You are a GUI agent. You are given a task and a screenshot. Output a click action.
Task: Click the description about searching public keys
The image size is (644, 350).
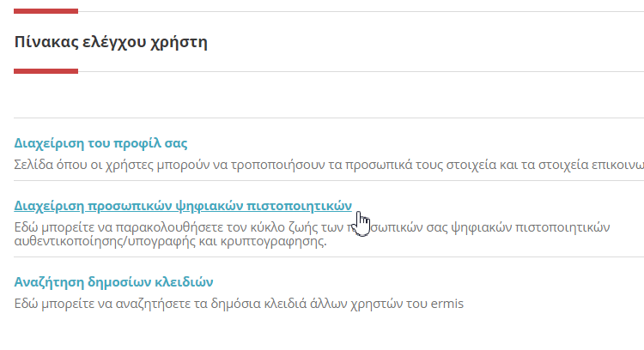coord(239,304)
